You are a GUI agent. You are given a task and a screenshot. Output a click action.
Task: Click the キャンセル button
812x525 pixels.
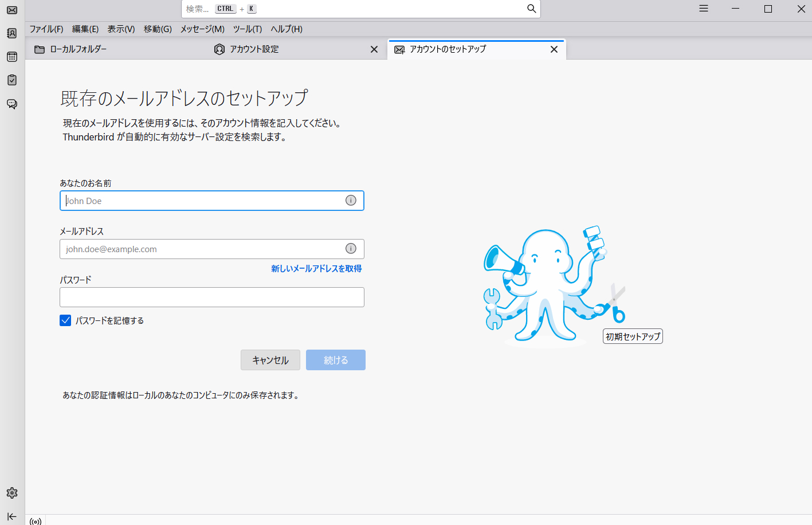pos(270,360)
